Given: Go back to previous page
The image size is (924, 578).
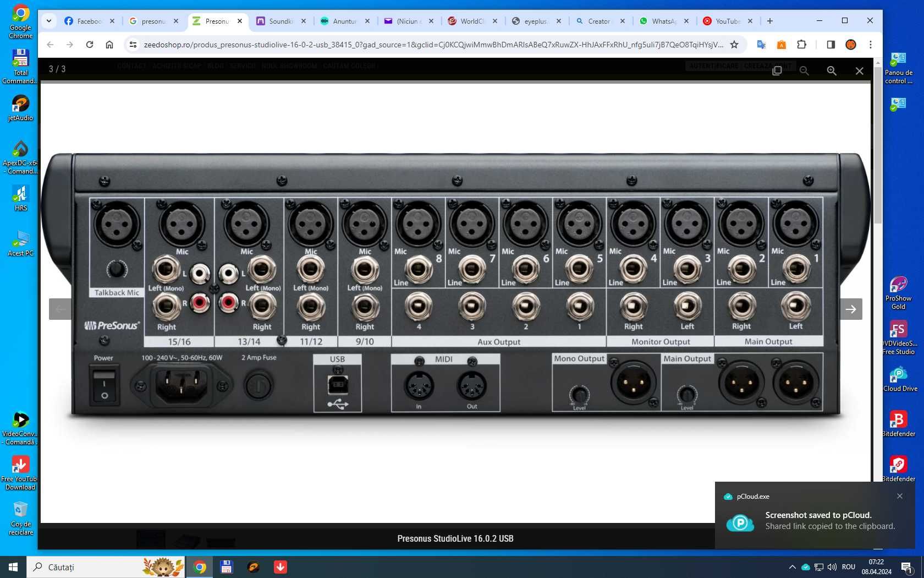Looking at the screenshot, I should pos(50,45).
